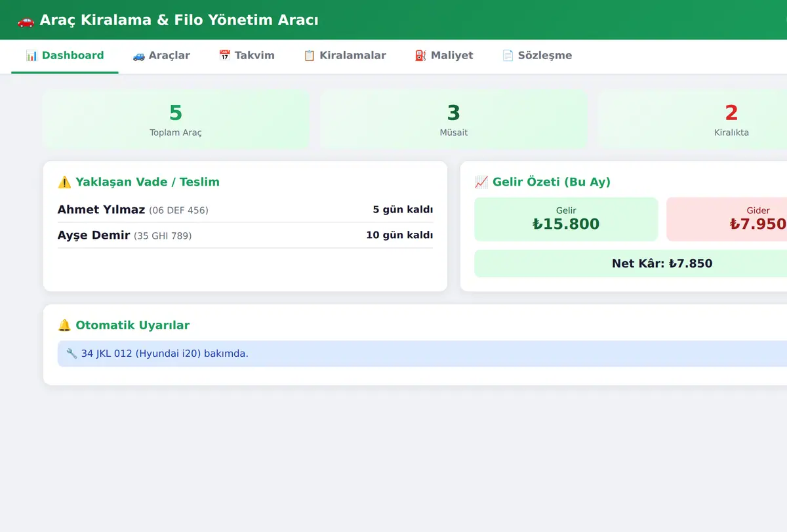Click the plate number 35 GHI 789
787x532 pixels.
point(163,235)
